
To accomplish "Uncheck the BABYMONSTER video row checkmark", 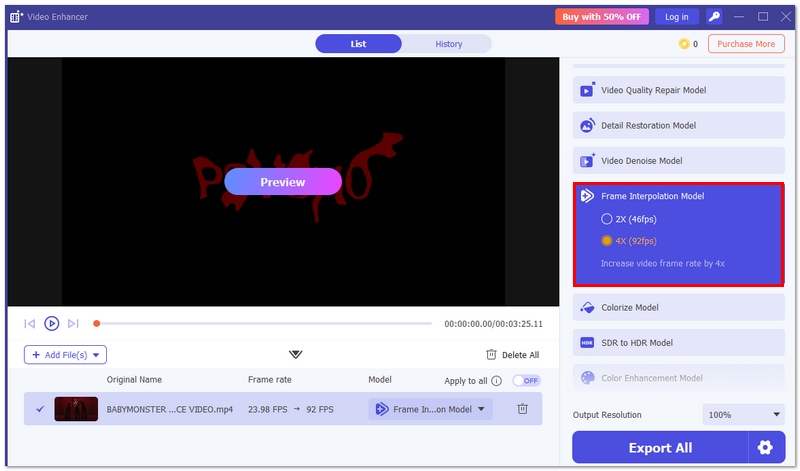I will (x=40, y=409).
